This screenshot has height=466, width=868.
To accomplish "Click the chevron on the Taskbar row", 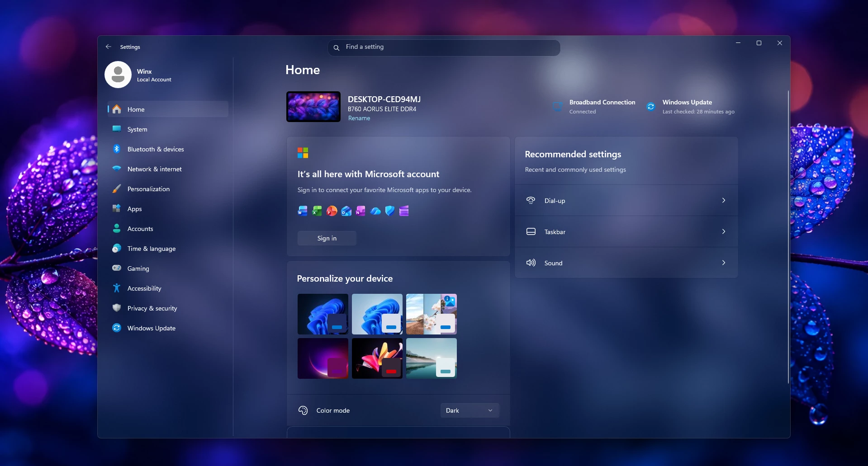I will coord(724,231).
